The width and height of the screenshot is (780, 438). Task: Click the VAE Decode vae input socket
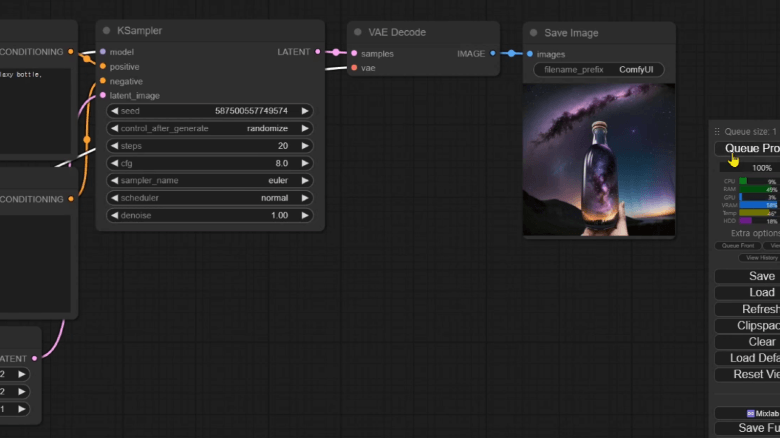click(x=354, y=68)
